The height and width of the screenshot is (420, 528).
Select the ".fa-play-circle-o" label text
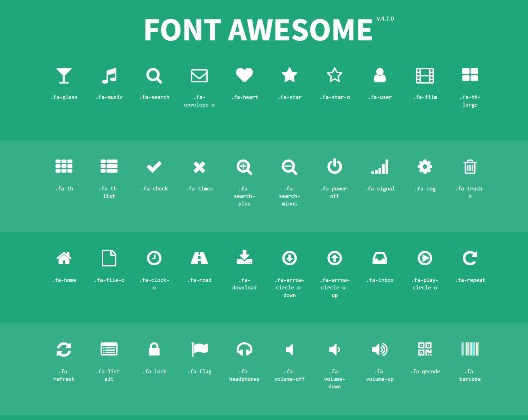coord(425,284)
